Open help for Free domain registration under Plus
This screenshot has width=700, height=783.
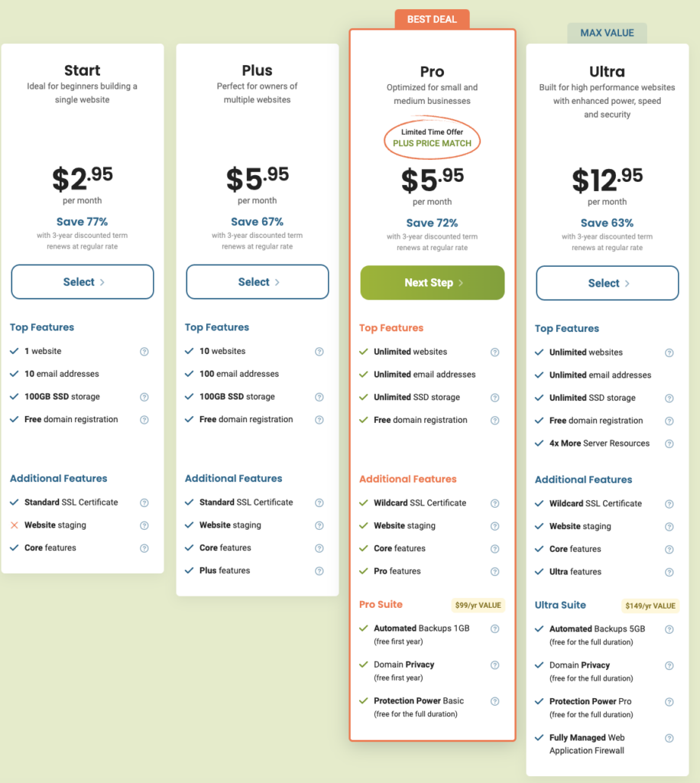tap(319, 420)
